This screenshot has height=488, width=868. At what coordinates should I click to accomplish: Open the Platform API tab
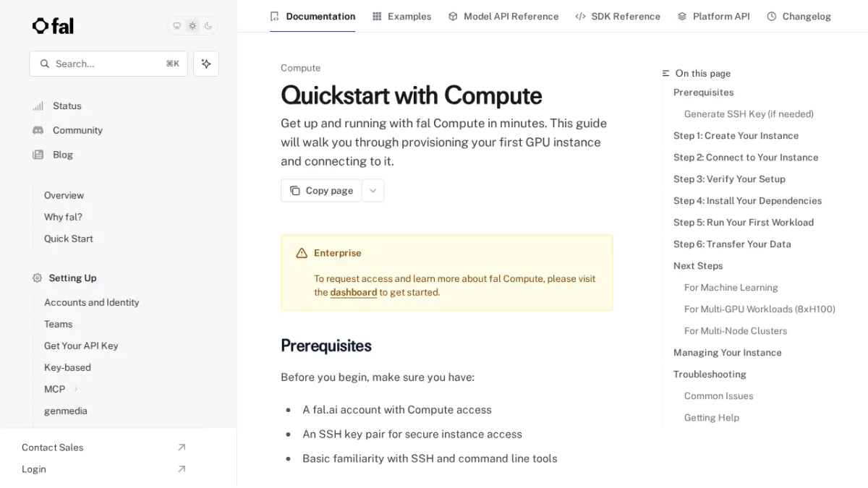(x=713, y=16)
